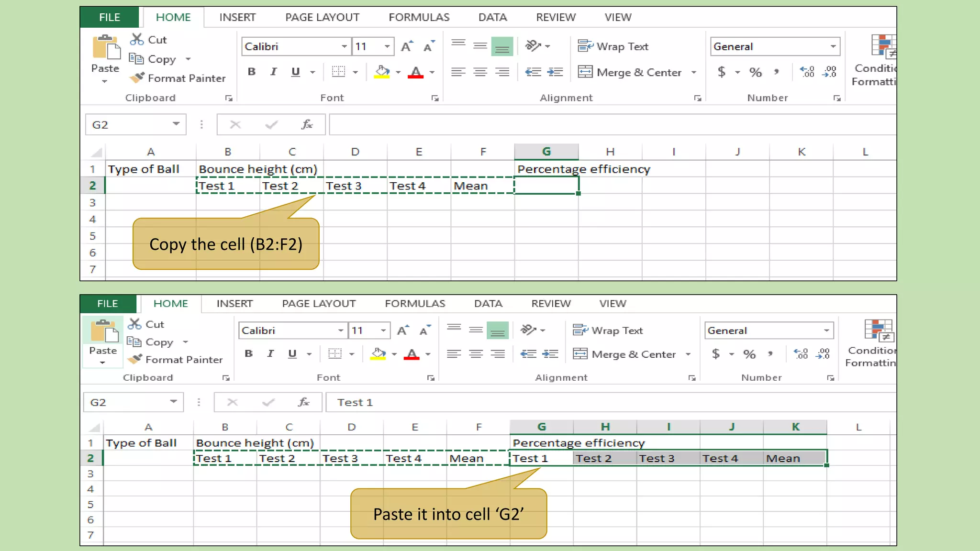Click Insert Function fx in upper formula bar
The width and height of the screenshot is (980, 551).
click(x=307, y=125)
